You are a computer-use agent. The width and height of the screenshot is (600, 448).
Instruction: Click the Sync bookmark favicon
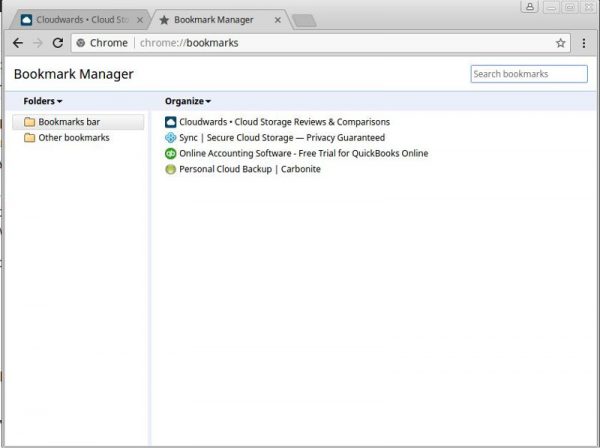coord(170,138)
